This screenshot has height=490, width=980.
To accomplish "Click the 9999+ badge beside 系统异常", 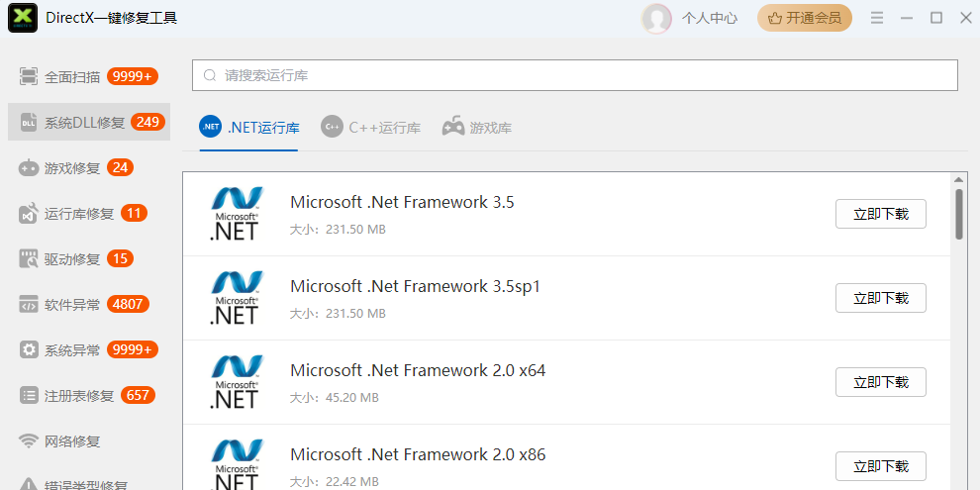I will (x=133, y=349).
